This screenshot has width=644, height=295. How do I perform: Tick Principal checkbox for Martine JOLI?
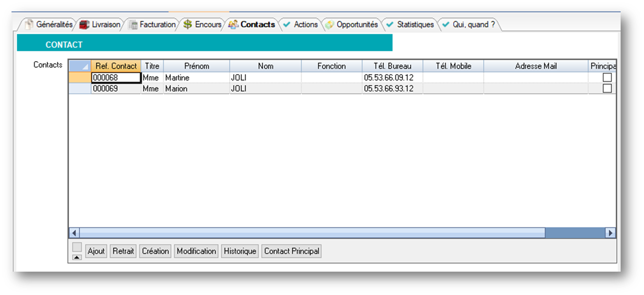click(607, 77)
